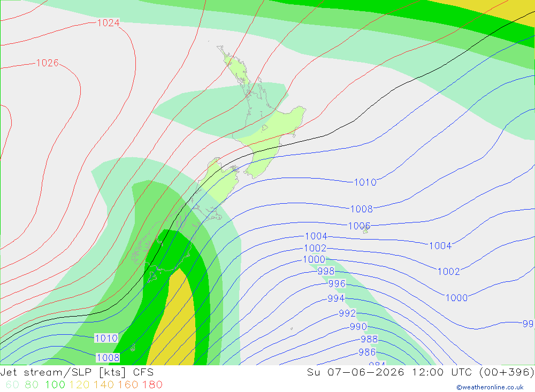Click the green 100 legend value
Image resolution: width=535 pixels, height=392 pixels.
tap(55, 385)
